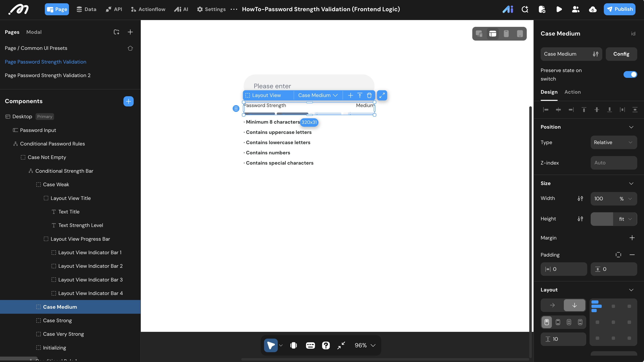Open Page Password Strength Validation 2

pyautogui.click(x=48, y=75)
